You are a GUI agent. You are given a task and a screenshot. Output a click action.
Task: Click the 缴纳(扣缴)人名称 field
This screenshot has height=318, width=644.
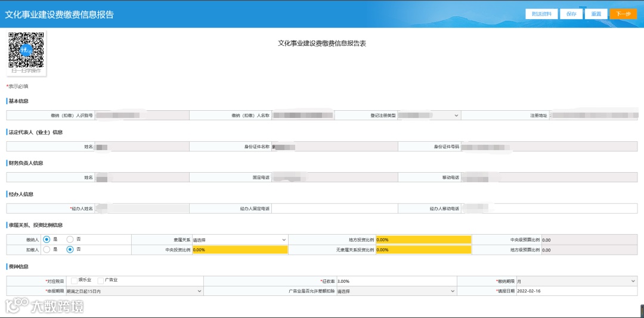click(x=303, y=116)
